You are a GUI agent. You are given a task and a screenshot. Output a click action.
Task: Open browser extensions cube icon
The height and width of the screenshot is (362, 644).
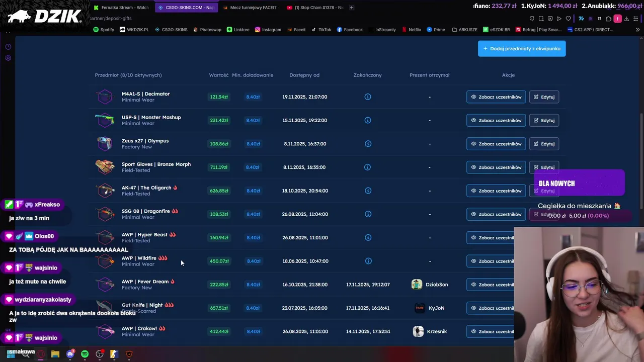pyautogui.click(x=608, y=19)
